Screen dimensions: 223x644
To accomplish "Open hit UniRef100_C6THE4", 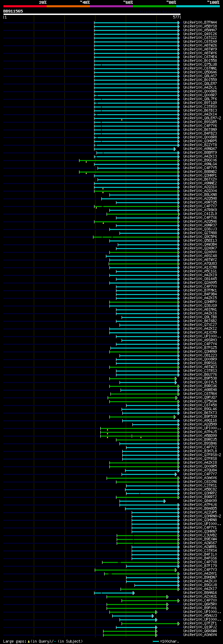I will [x=200, y=57].
